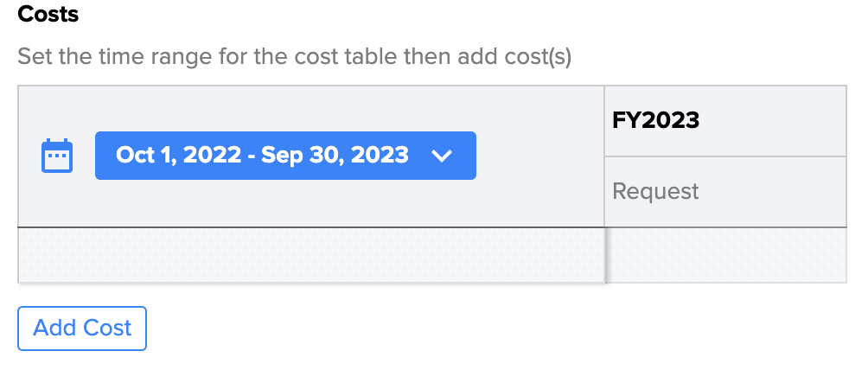Click the blue calendar icon
This screenshot has width=868, height=370.
click(57, 156)
